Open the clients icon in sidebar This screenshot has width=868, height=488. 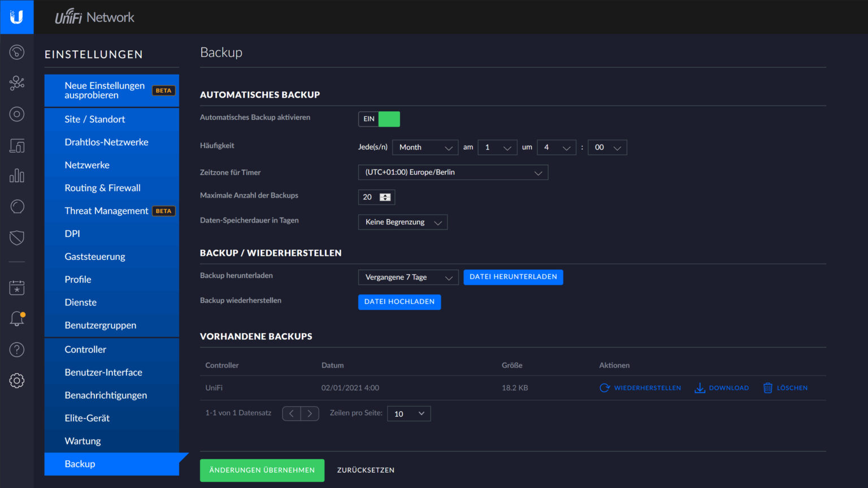click(x=17, y=146)
